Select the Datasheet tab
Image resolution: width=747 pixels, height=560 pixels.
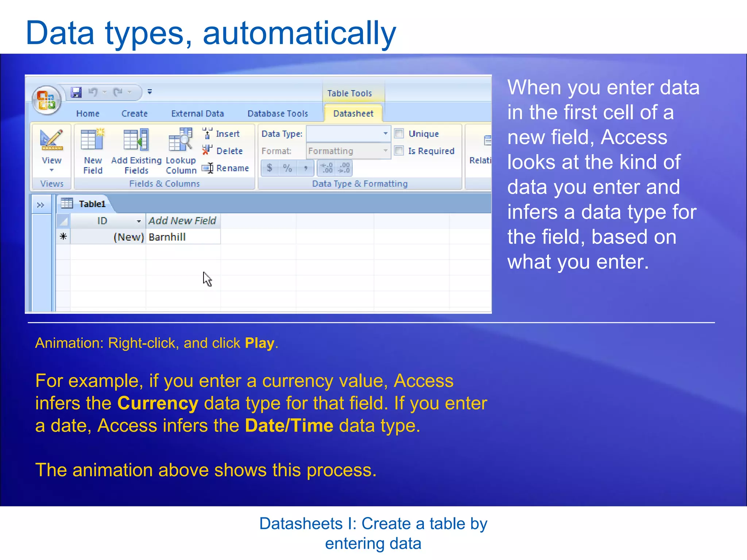[x=353, y=113]
